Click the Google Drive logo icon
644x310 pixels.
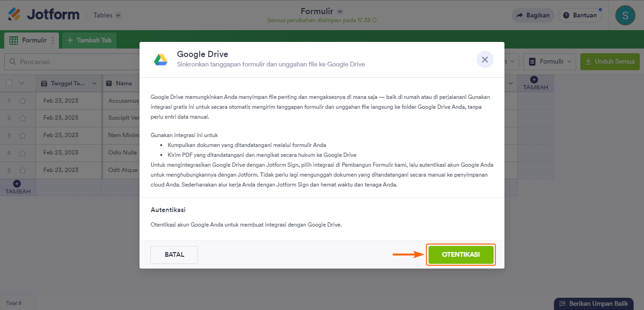coord(161,60)
